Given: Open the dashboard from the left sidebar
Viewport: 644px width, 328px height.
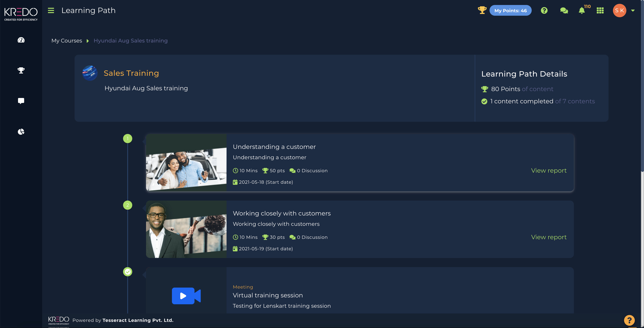Looking at the screenshot, I should point(21,40).
